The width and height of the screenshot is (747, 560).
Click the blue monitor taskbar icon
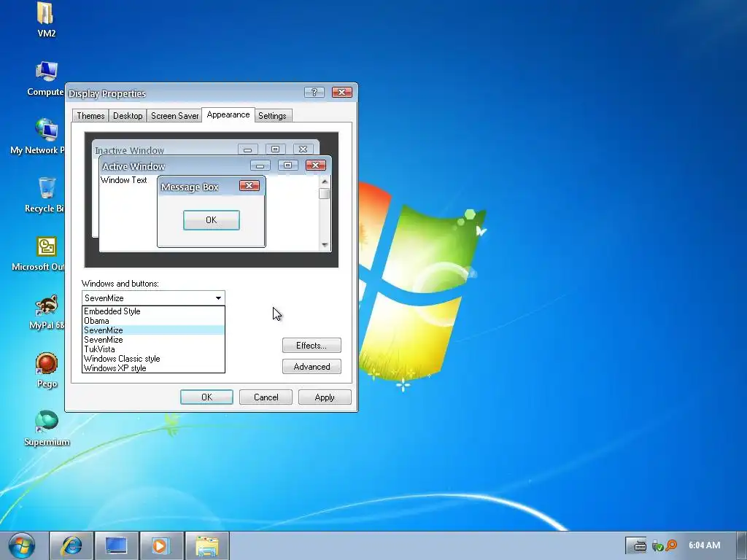coord(116,545)
